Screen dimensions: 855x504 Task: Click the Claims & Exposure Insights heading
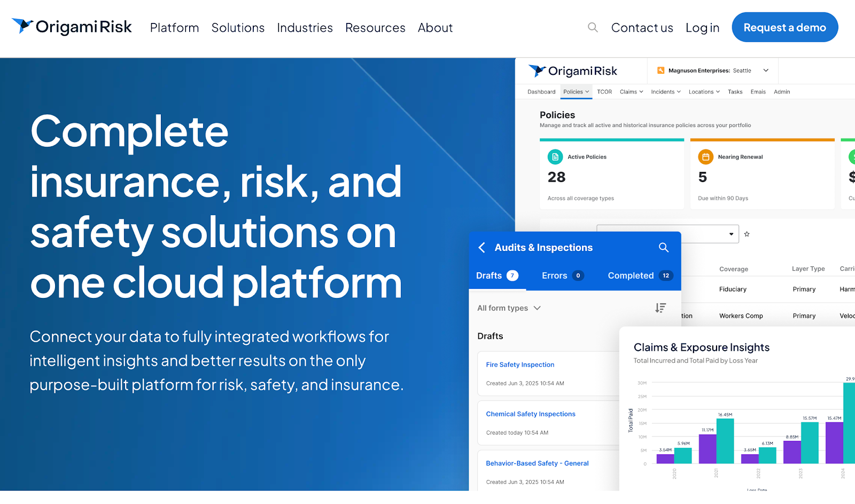(x=701, y=348)
